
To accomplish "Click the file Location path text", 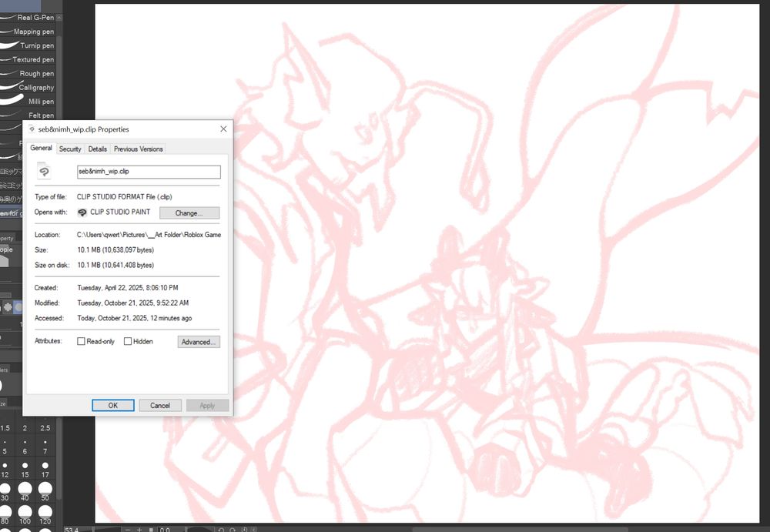I will (149, 235).
